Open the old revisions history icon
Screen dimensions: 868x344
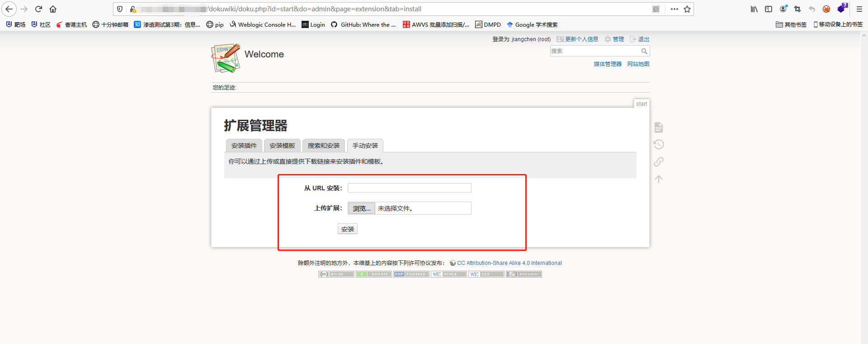tap(659, 145)
